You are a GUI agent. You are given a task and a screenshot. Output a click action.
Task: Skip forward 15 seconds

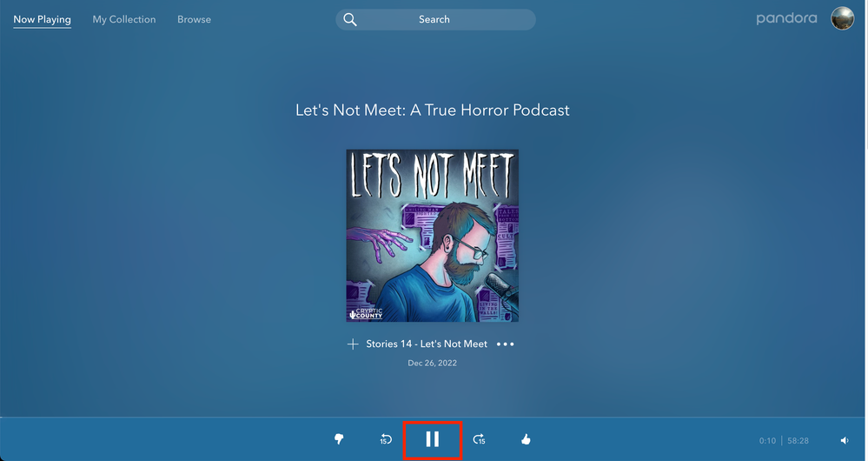click(479, 440)
